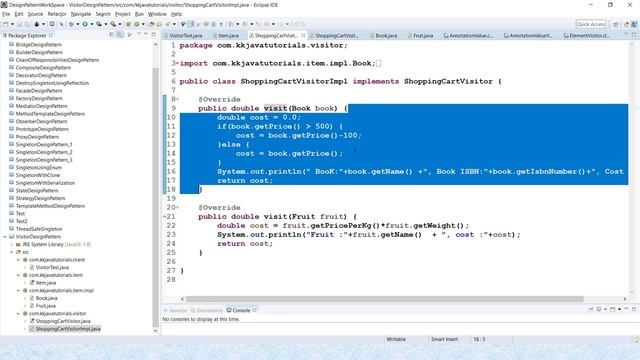Maximize the editor area
Image resolution: width=640 pixels, height=360 pixels.
tap(634, 35)
